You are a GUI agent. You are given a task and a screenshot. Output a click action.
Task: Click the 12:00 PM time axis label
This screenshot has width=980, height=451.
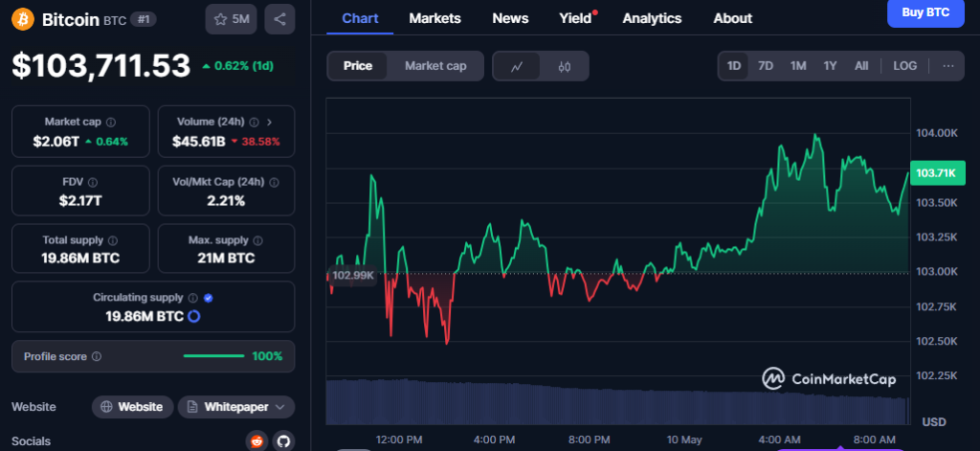coord(399,440)
